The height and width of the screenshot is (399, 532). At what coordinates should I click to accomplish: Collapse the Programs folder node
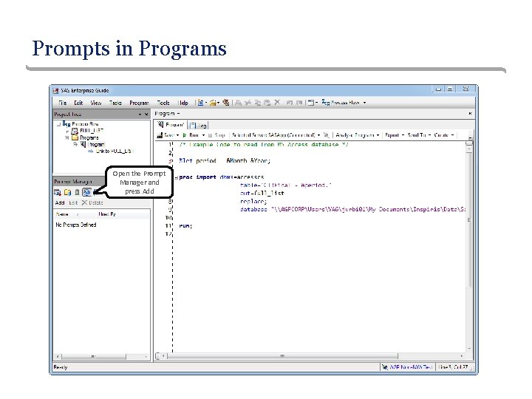[66, 137]
